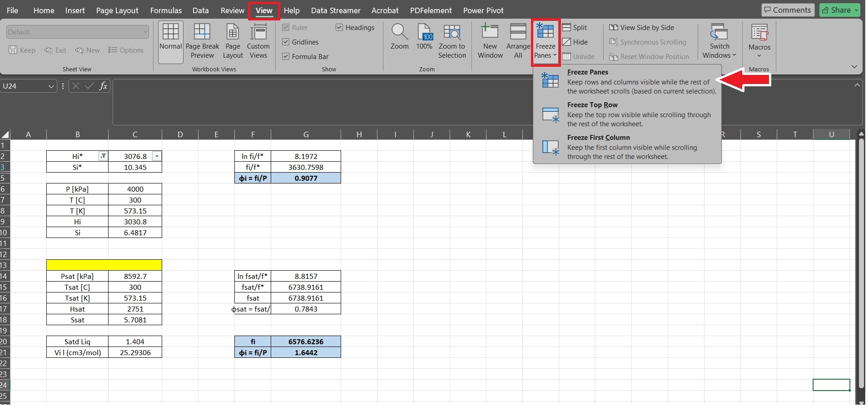Select Normal workbook view
Viewport: 868px width, 411px height.
(x=171, y=42)
